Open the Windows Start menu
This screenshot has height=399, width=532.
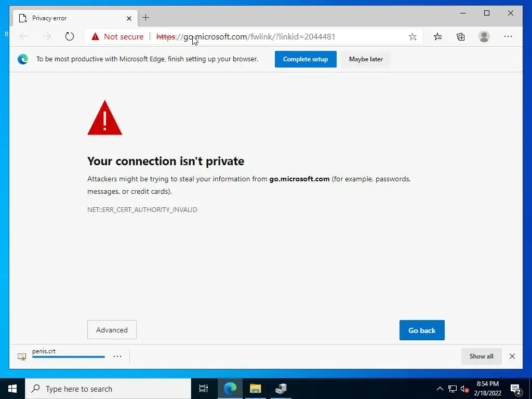click(12, 389)
